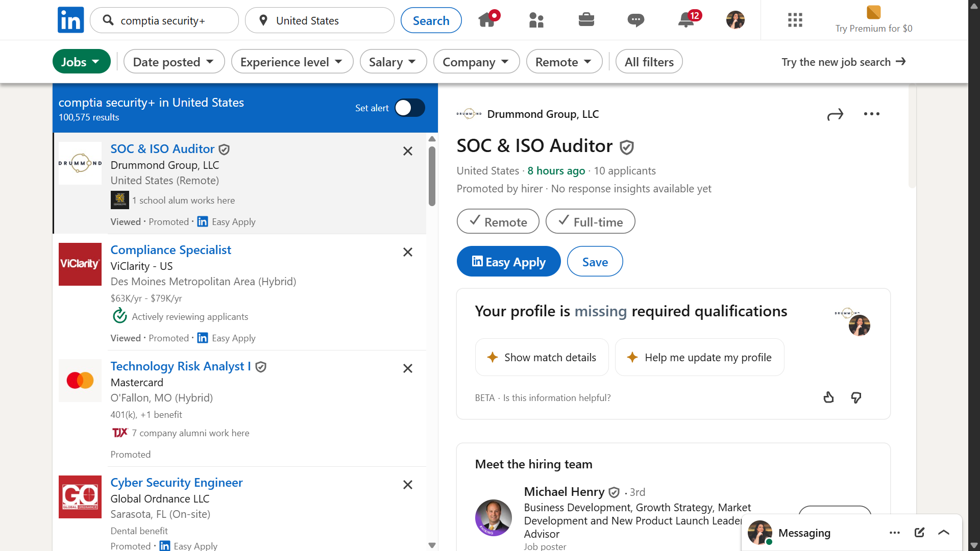Expand the Experience level dropdown

click(x=291, y=62)
